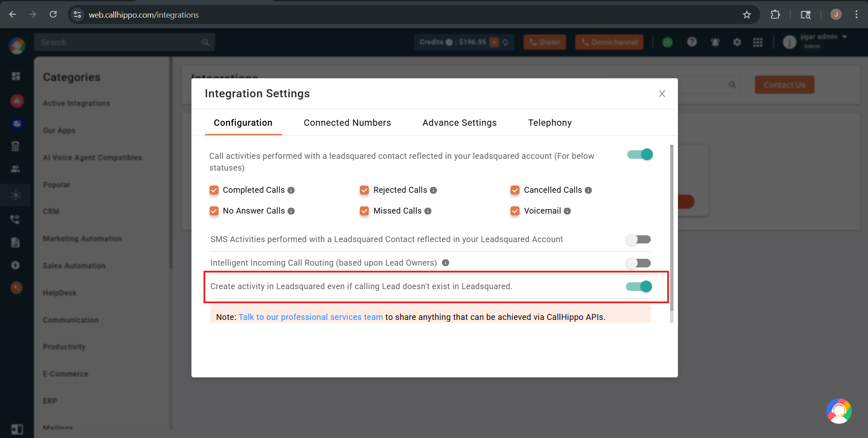Bookmark this page with star icon
This screenshot has width=868, height=438.
click(x=747, y=14)
